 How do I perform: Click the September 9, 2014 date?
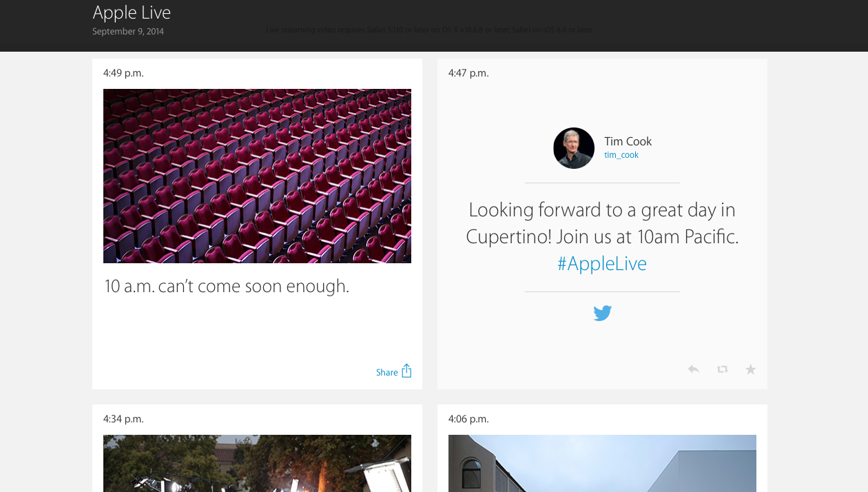tap(128, 32)
